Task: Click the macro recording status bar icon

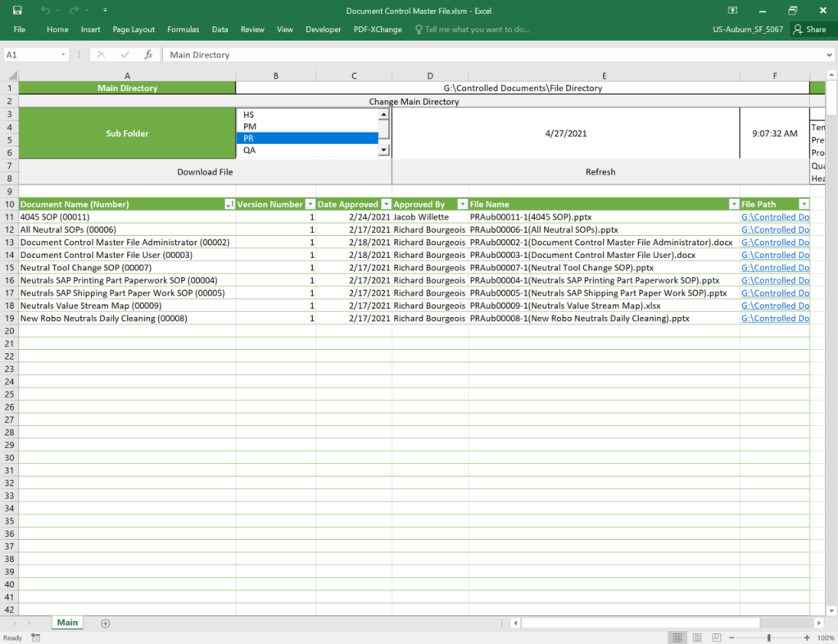Action: [35, 637]
